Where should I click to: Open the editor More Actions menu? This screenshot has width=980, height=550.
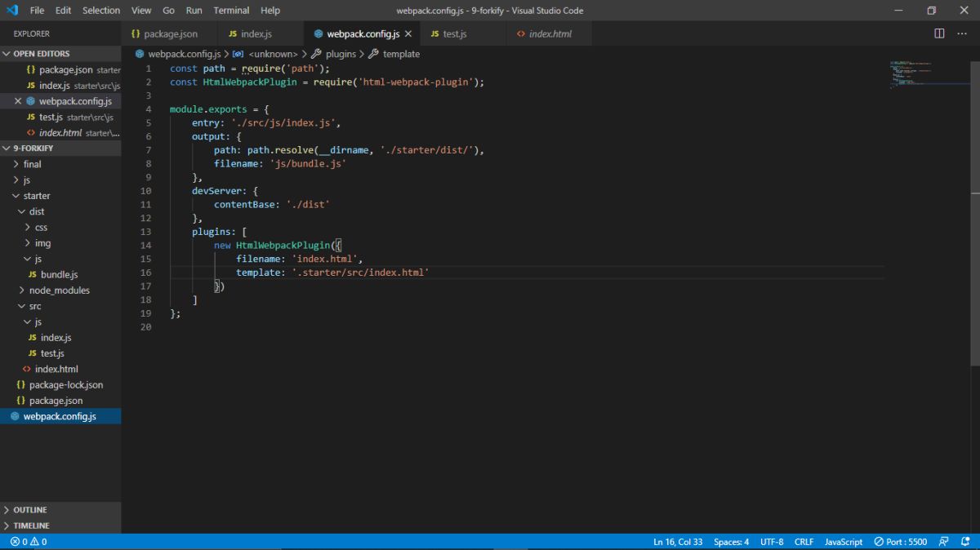(x=962, y=33)
